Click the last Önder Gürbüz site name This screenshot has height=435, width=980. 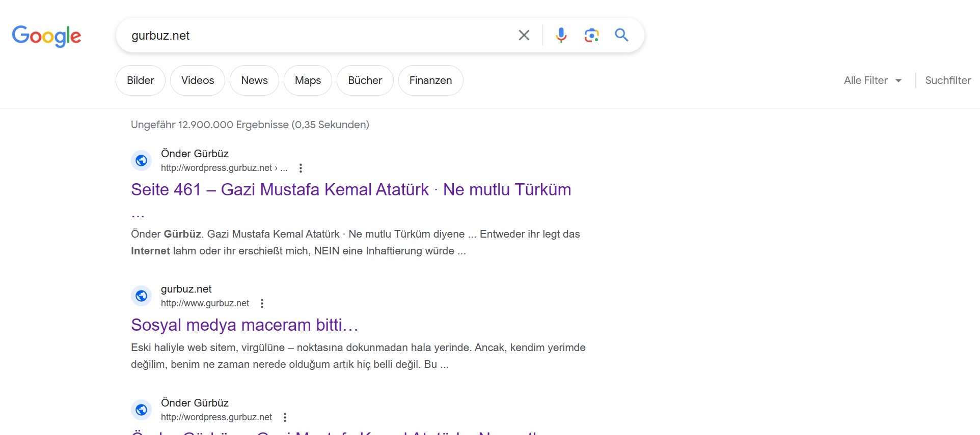195,403
